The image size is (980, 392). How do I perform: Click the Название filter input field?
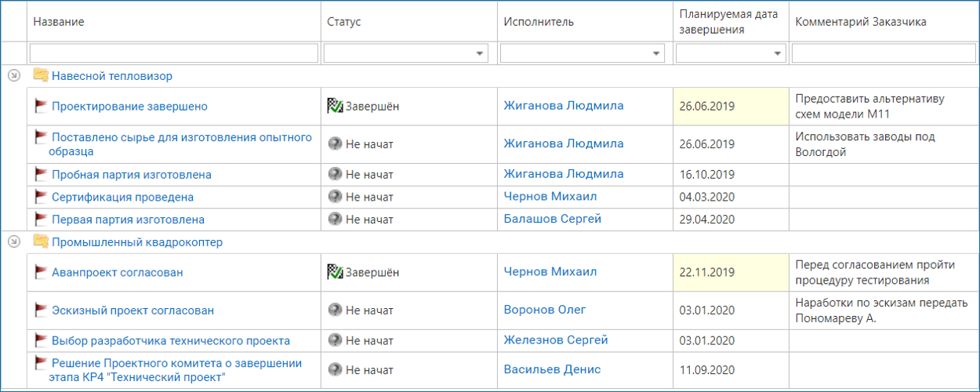[x=173, y=53]
